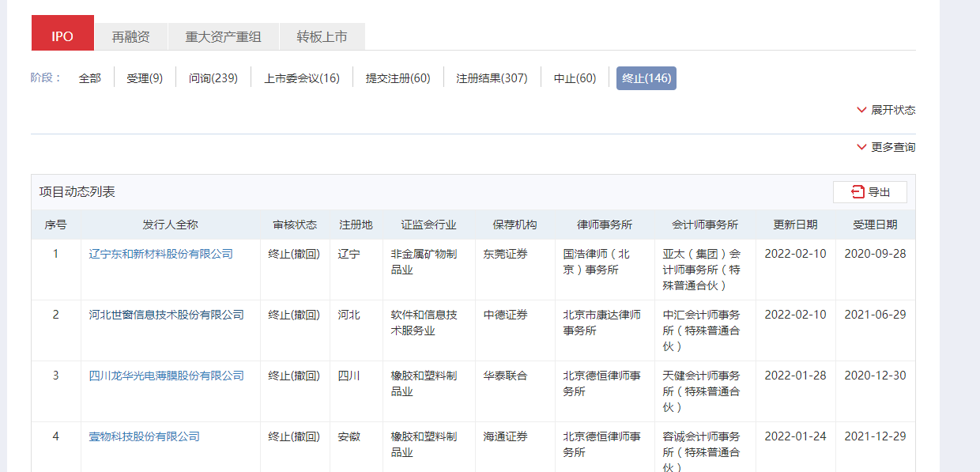This screenshot has width=980, height=472.
Task: Expand the 更多查询 chevron
Action: 861,147
